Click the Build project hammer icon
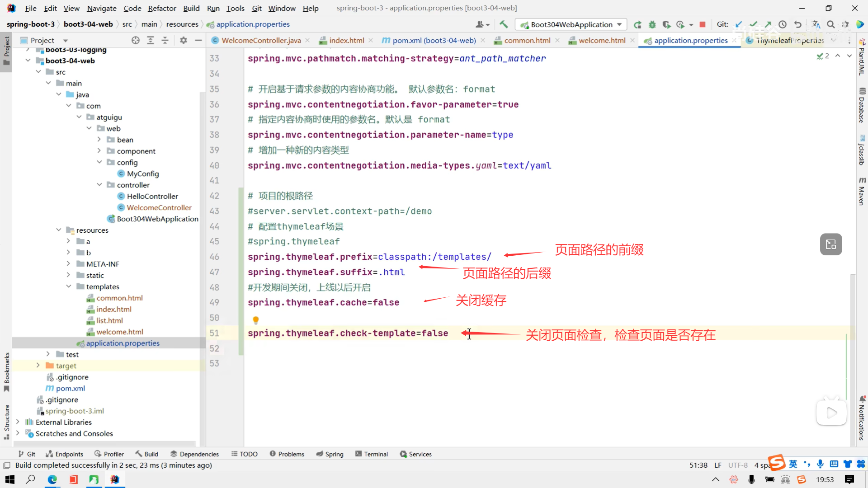Viewport: 868px width, 488px height. (x=504, y=24)
